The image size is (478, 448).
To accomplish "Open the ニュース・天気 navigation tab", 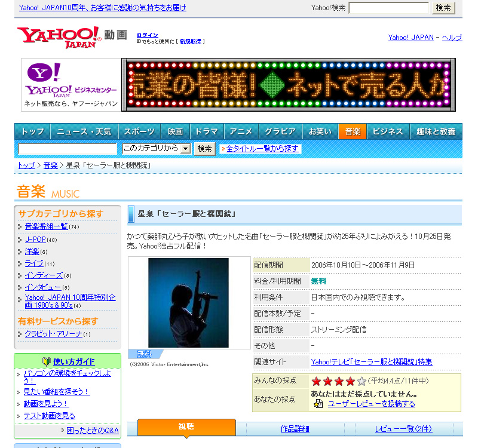I will [x=84, y=131].
